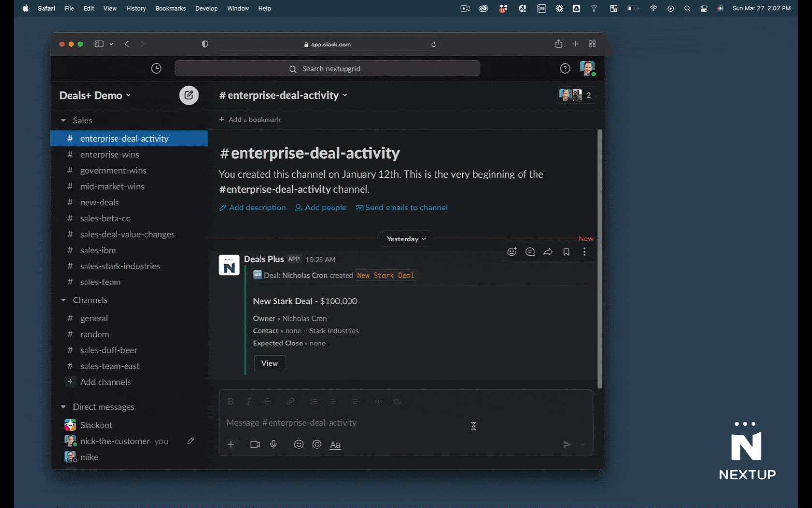Screen dimensions: 812x508
Task: Open send options dropdown arrow
Action: pyautogui.click(x=583, y=445)
